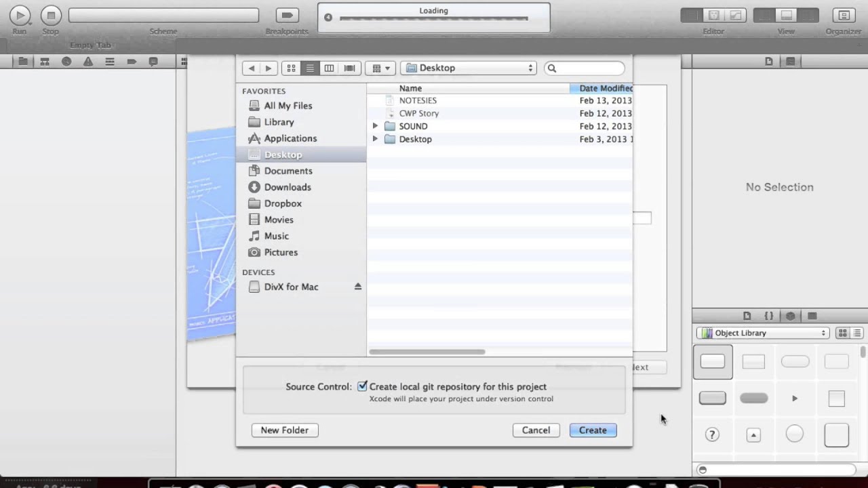Select Documents in Favorites sidebar

pos(301,171)
